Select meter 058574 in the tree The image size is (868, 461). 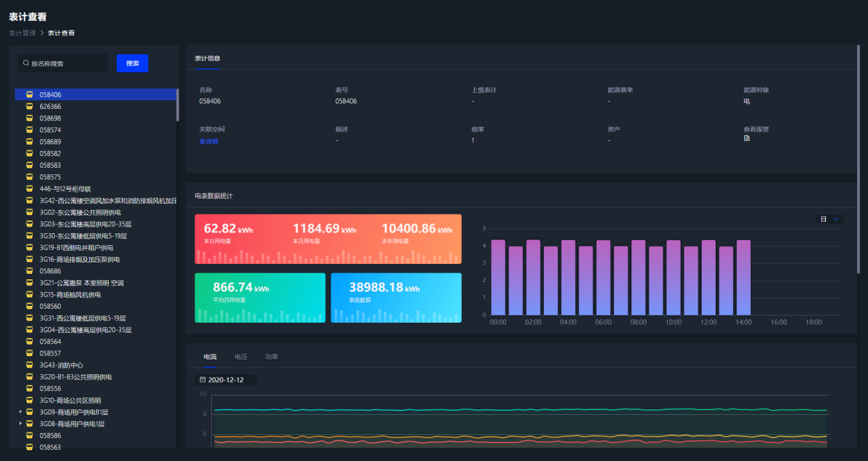[x=50, y=130]
